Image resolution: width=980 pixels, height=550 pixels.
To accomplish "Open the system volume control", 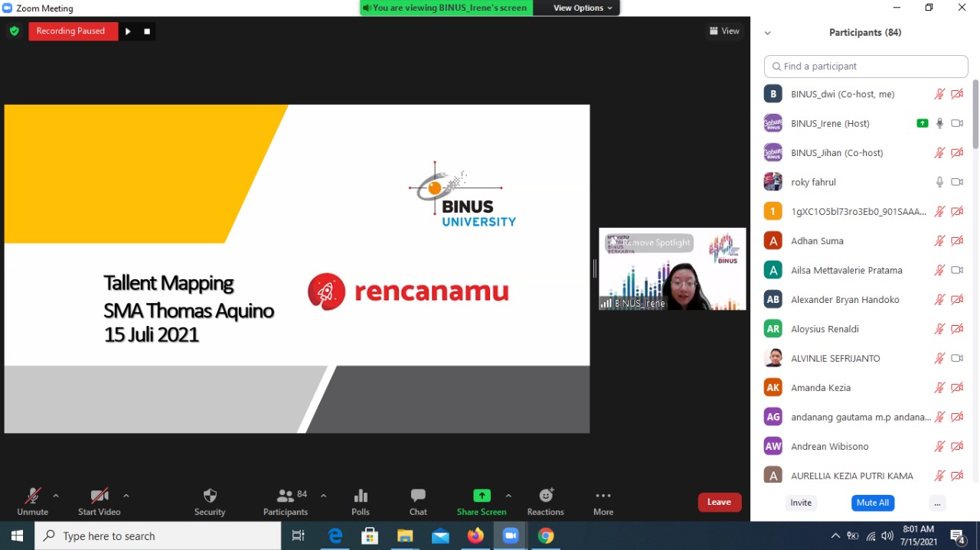I will point(887,535).
